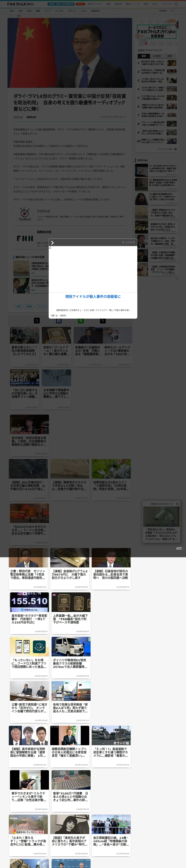Click the 会員登録 button in header

(162, 11)
